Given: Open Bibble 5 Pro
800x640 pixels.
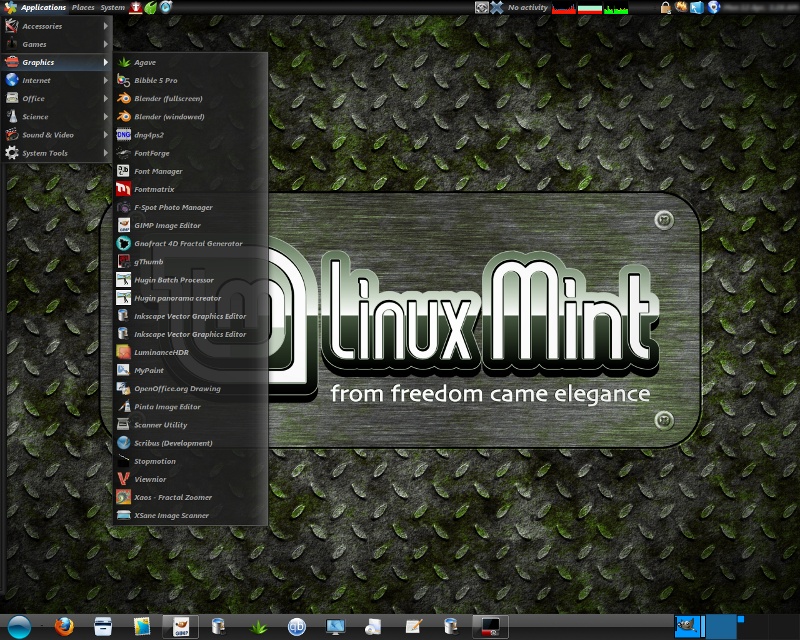Looking at the screenshot, I should tap(190, 81).
